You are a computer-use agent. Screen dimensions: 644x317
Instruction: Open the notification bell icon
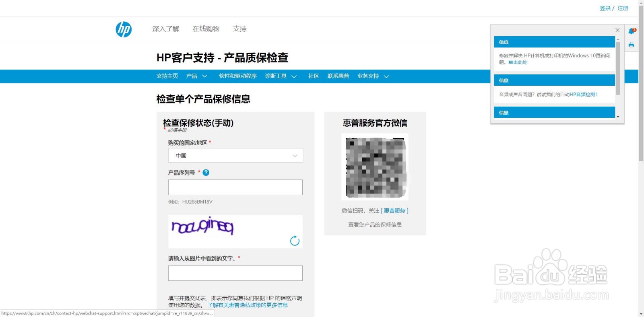pyautogui.click(x=632, y=31)
